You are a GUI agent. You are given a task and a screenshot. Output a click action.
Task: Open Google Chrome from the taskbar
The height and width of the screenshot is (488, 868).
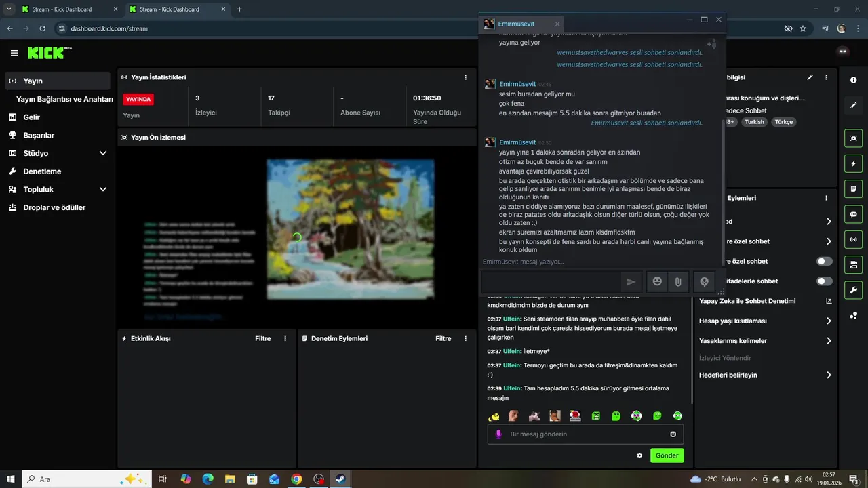pos(296,479)
